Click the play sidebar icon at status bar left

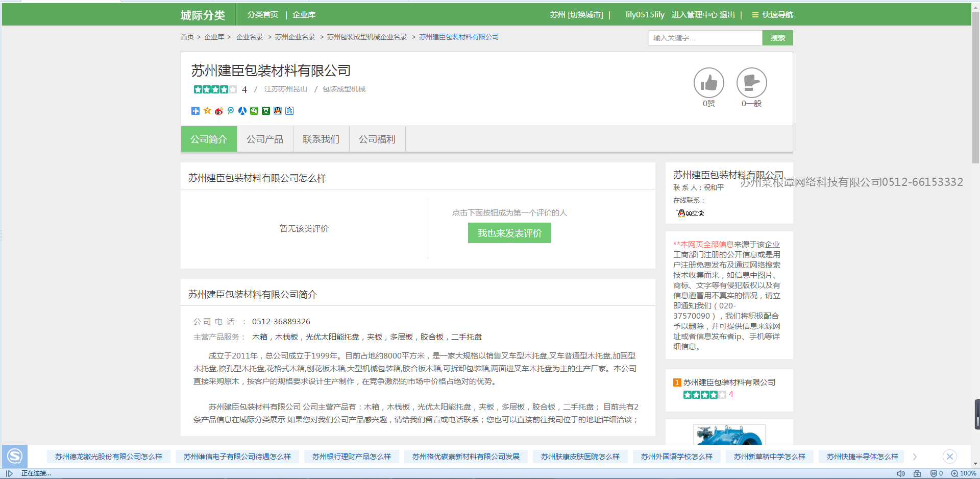pos(9,473)
